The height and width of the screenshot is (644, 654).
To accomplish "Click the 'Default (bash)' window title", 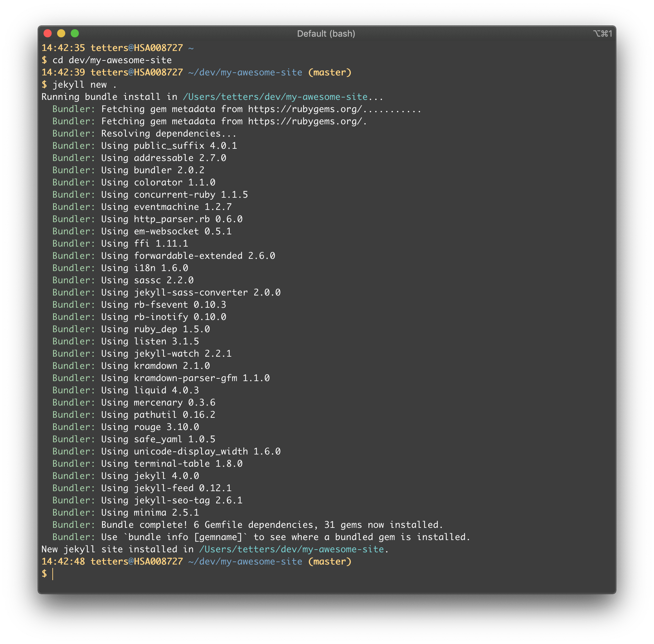I will tap(326, 34).
